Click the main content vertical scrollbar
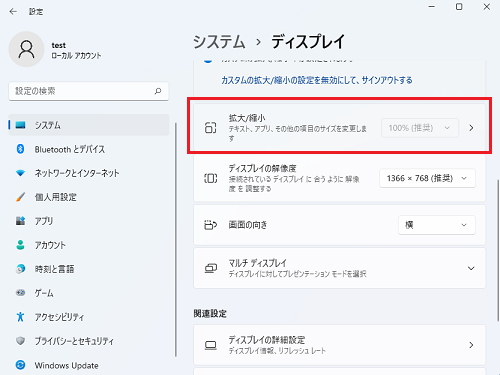 (x=498, y=250)
